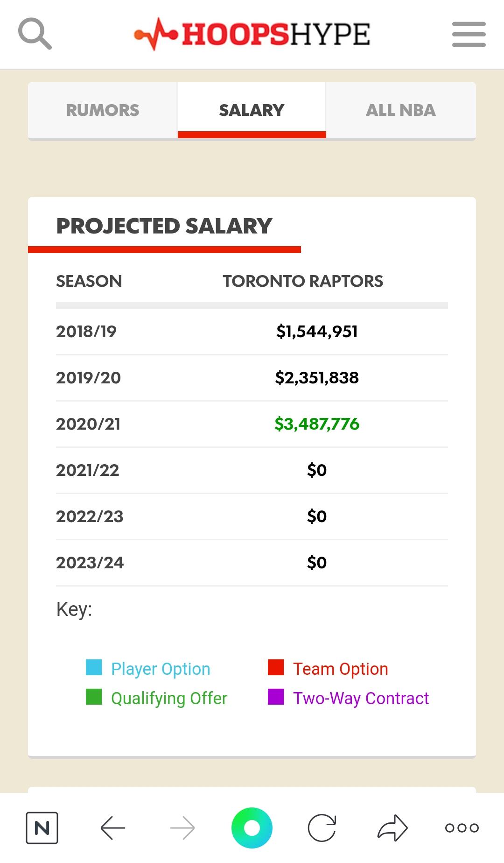Click the purple Two-Way Contract swatch

276,697
